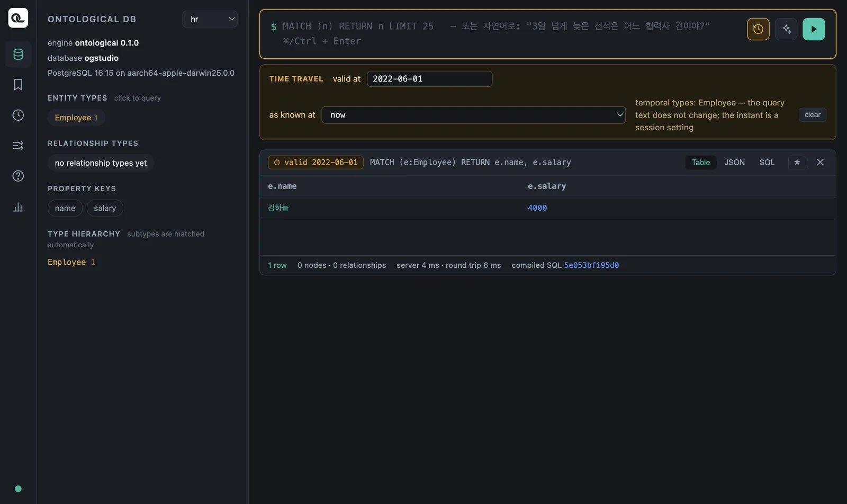The width and height of the screenshot is (847, 504).
Task: Click the 4000 salary cell
Action: [x=537, y=208]
